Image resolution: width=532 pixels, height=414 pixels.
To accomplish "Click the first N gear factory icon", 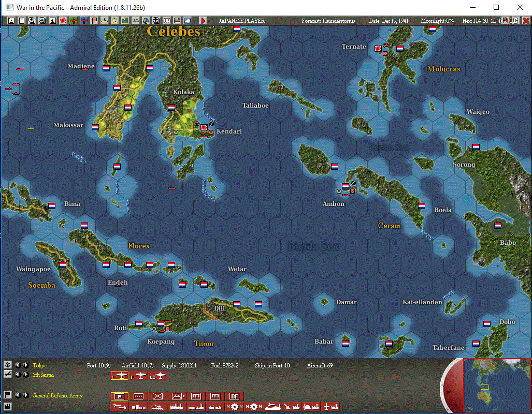I will tap(235, 407).
